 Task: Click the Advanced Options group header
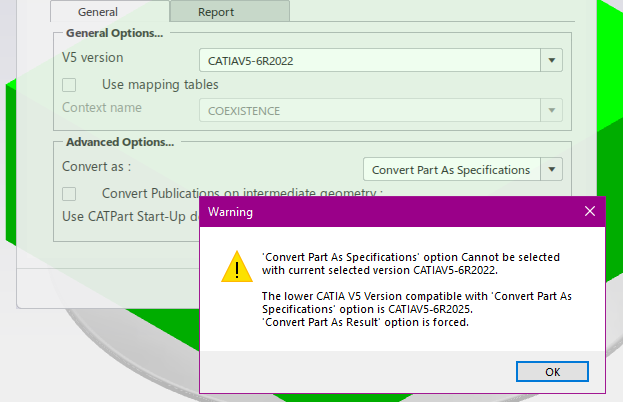pyautogui.click(x=119, y=142)
